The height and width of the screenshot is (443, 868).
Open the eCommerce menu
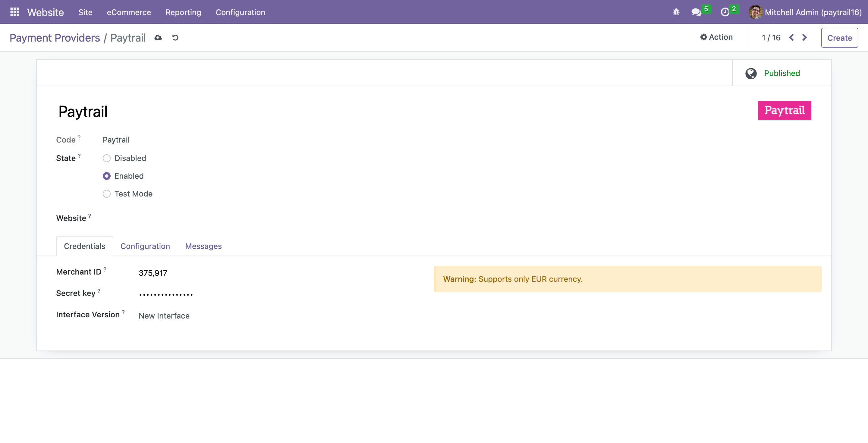tap(129, 12)
